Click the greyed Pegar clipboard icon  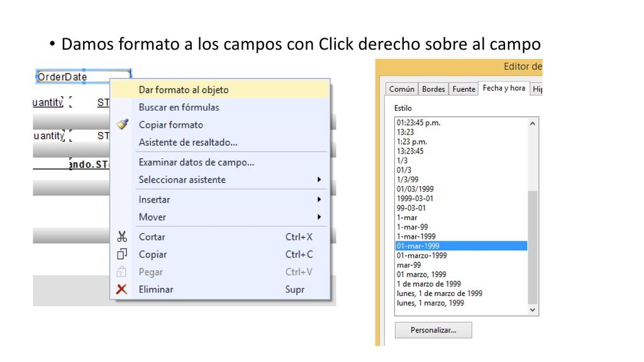(x=121, y=271)
